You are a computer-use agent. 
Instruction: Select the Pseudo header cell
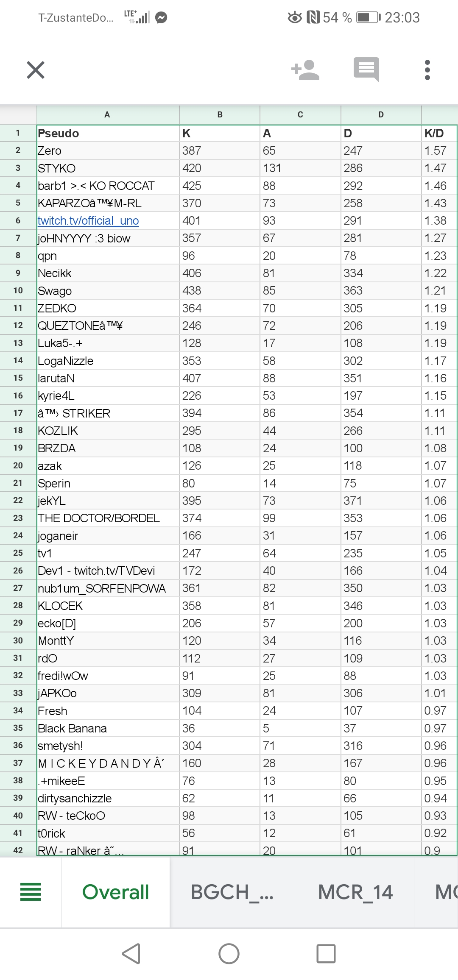[107, 134]
